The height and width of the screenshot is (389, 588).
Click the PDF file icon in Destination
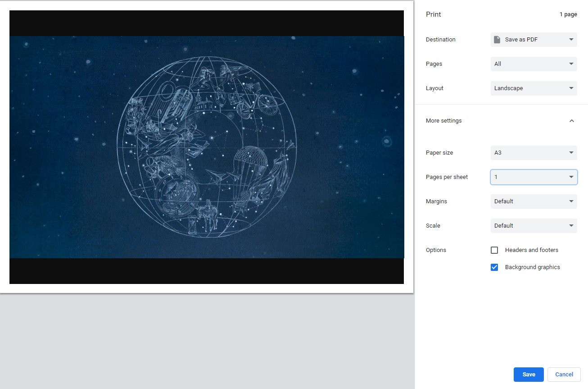[497, 40]
